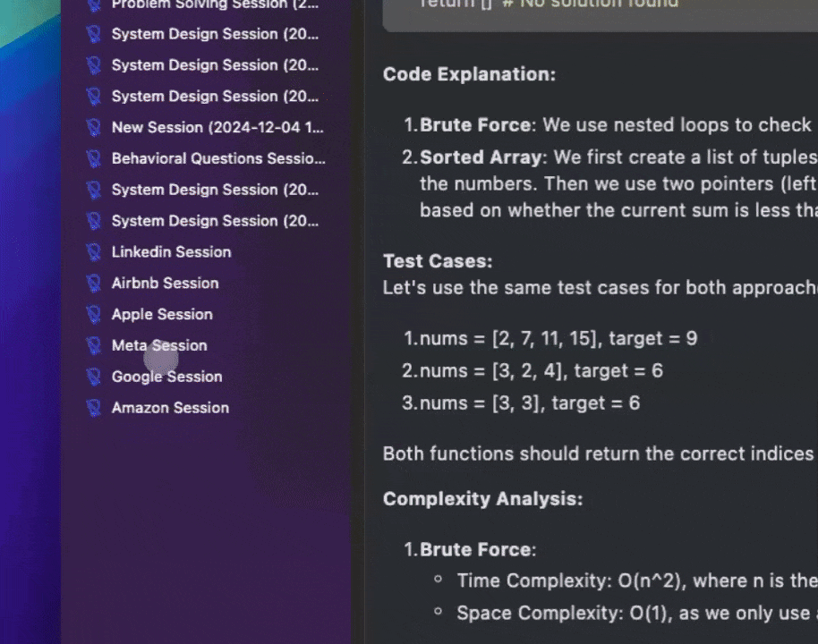Select the Apple Session
This screenshot has width=818, height=644.
pos(162,314)
